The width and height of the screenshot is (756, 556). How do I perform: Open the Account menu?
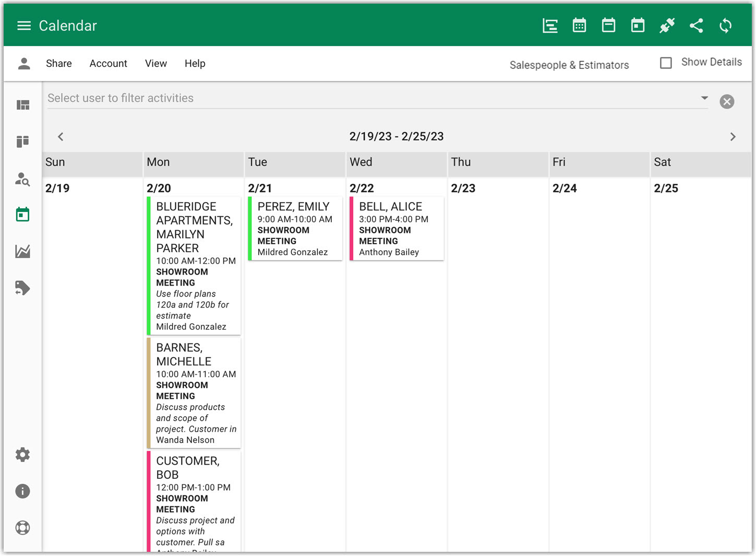coord(108,63)
